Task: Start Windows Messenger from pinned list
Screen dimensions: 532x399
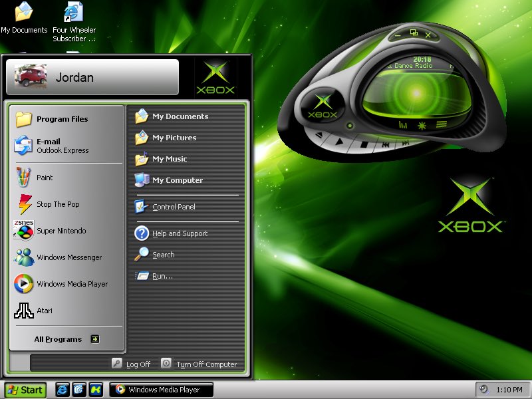Action: coord(68,257)
